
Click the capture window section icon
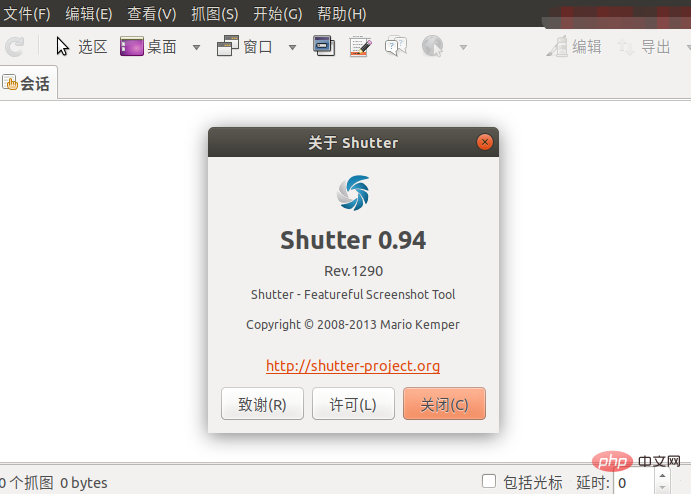pos(324,46)
